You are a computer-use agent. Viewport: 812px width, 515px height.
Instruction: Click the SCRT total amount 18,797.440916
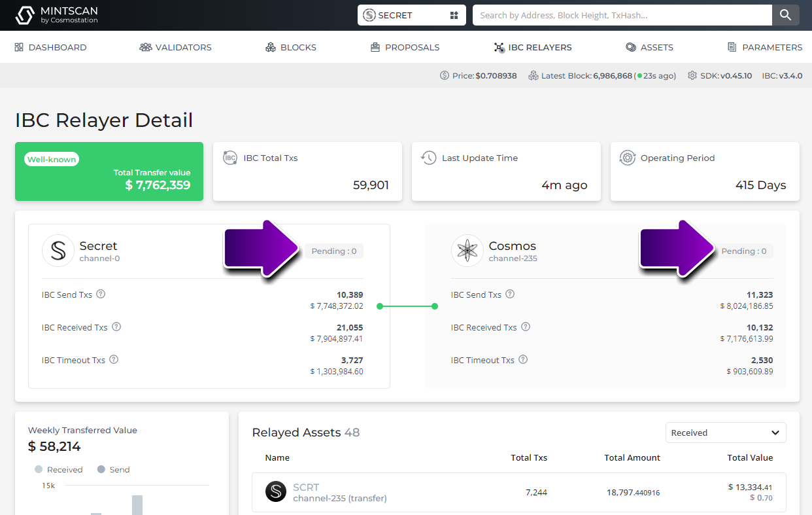(632, 492)
